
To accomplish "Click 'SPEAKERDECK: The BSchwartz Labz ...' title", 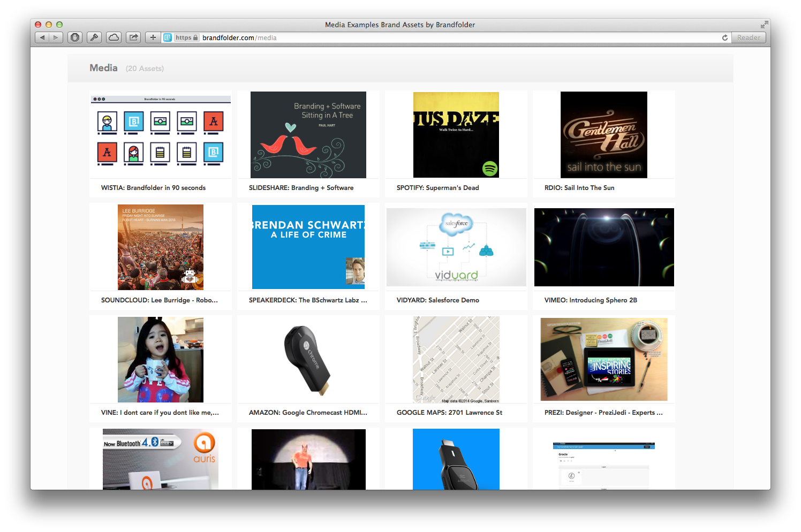I will point(308,300).
